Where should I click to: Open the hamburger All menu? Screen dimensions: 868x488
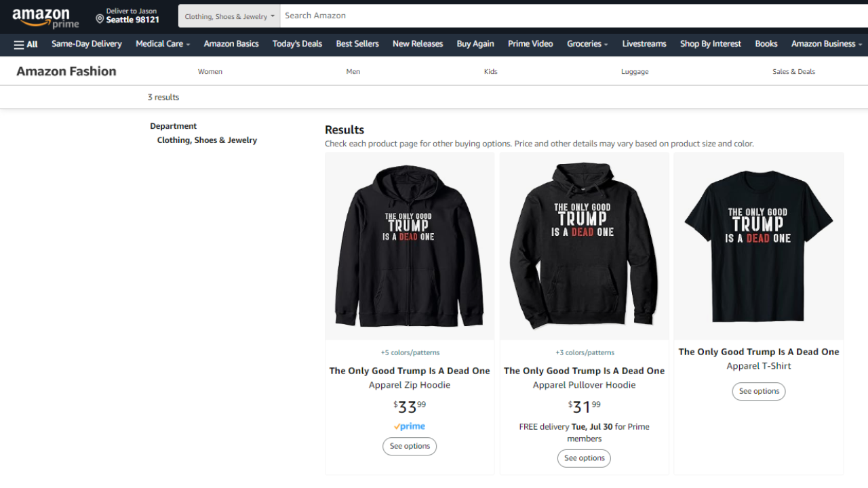tap(26, 44)
